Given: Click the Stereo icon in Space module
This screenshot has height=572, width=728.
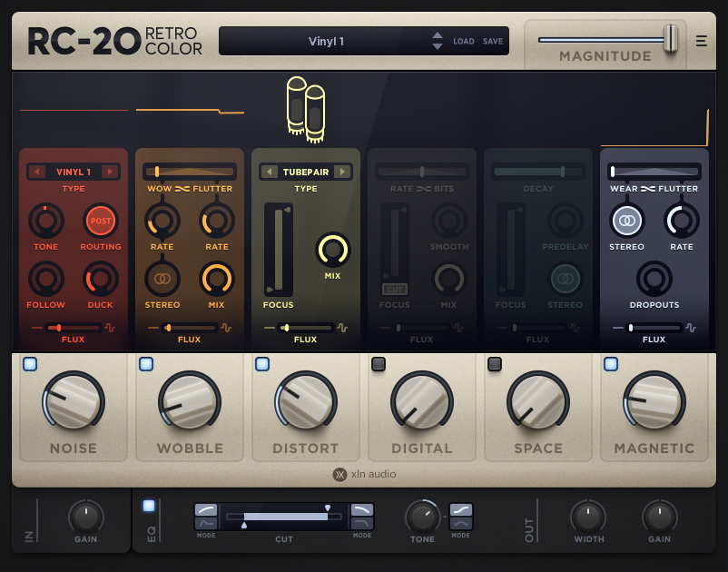Looking at the screenshot, I should [x=565, y=276].
